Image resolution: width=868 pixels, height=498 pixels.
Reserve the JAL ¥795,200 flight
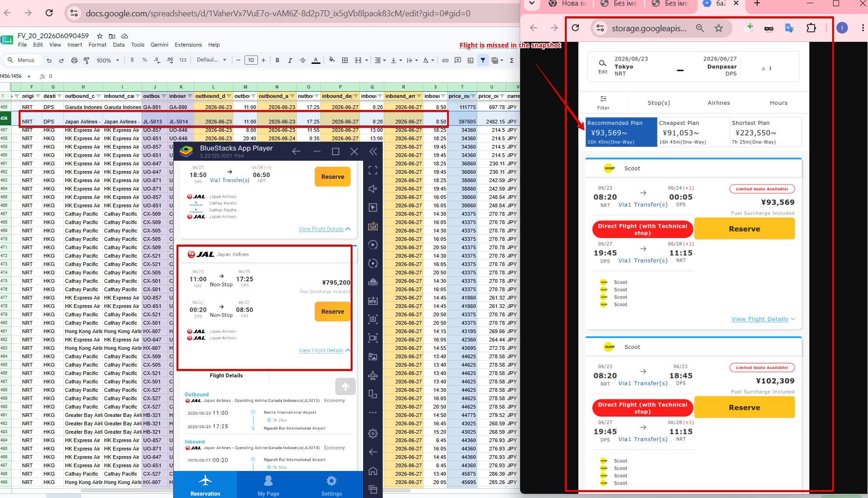(x=332, y=312)
